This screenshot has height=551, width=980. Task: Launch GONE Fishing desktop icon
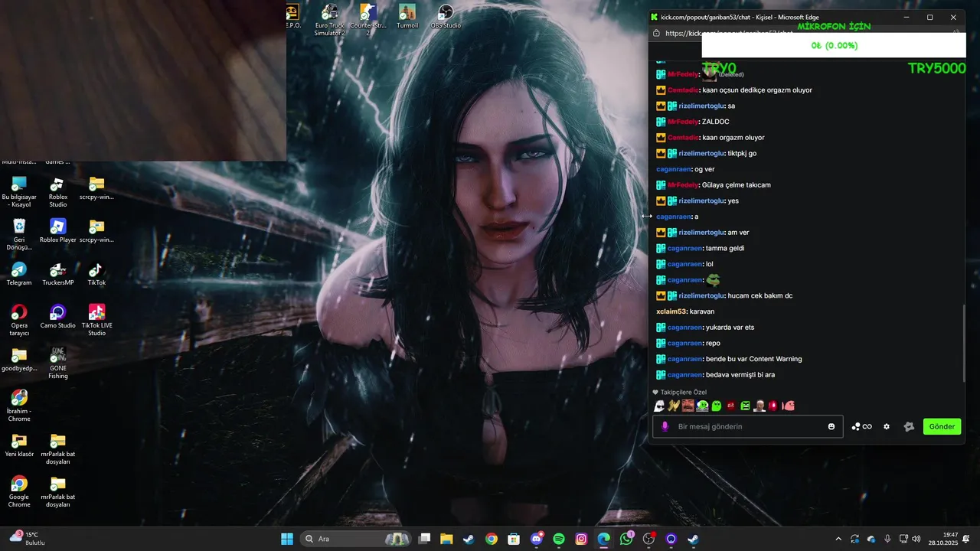(58, 364)
